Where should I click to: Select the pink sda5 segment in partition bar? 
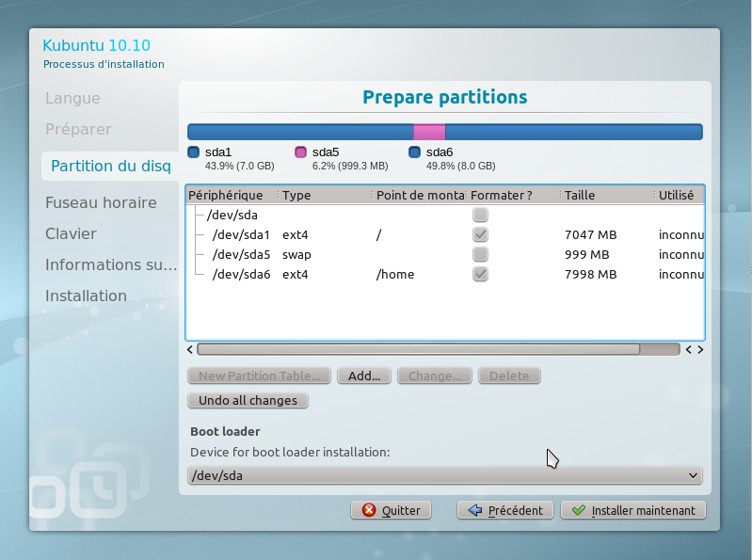click(x=429, y=132)
